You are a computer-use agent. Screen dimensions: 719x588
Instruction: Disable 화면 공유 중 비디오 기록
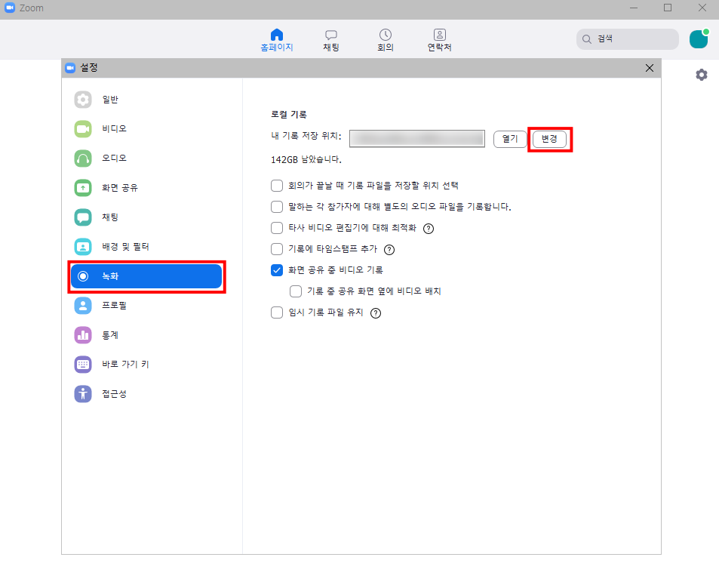pos(277,269)
